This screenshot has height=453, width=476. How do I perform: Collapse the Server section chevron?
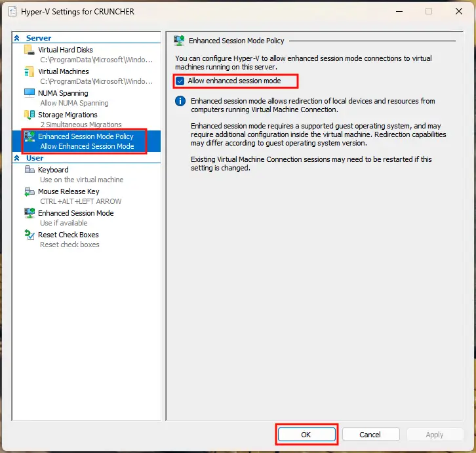(x=17, y=38)
